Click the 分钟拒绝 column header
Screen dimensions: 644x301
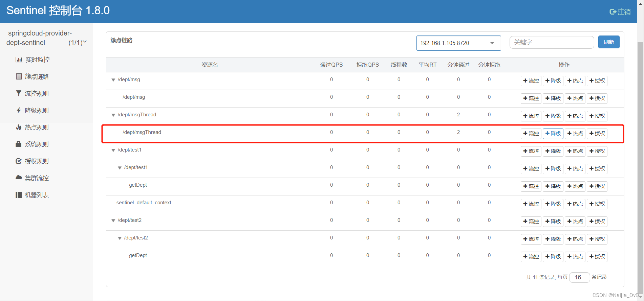489,65
